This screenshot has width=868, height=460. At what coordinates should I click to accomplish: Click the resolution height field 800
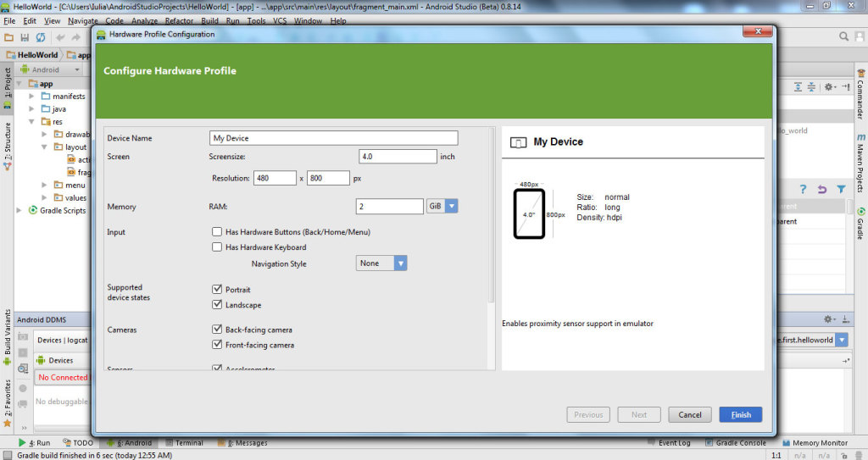(328, 178)
